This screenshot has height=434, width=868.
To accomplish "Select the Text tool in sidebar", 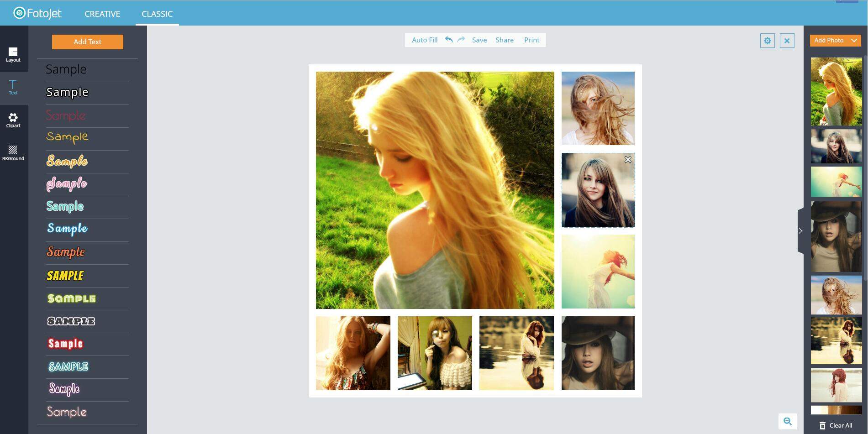I will (13, 88).
